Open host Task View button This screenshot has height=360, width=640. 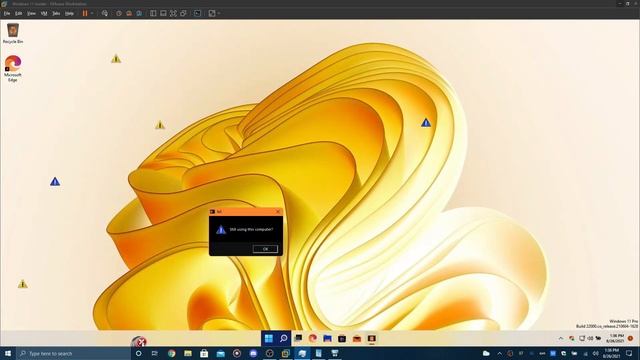(155, 353)
